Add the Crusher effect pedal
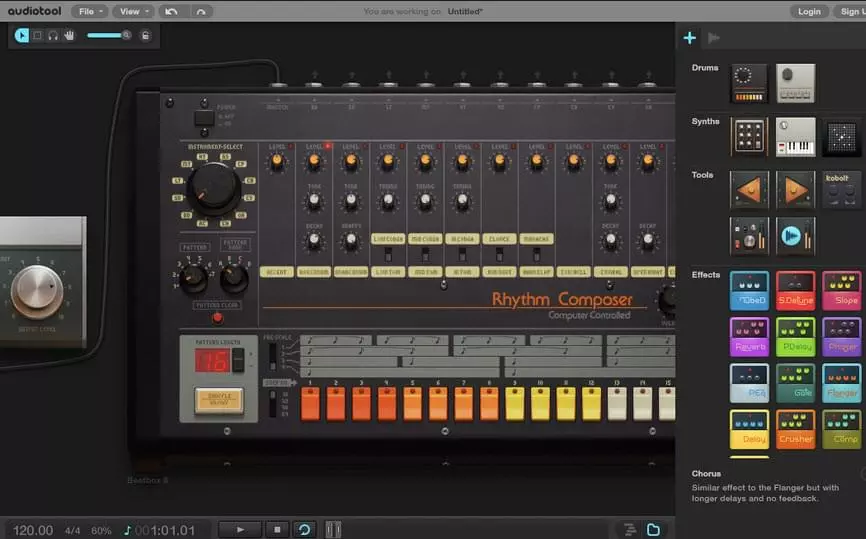 tap(795, 429)
